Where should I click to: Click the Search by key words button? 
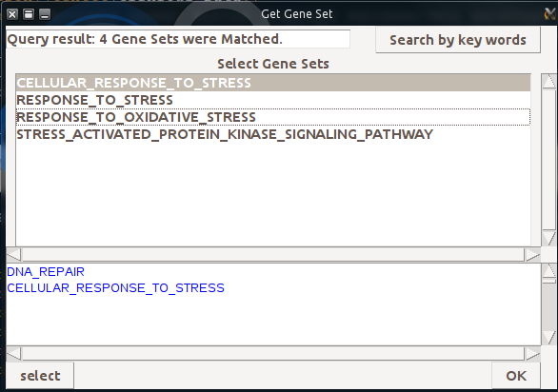458,40
